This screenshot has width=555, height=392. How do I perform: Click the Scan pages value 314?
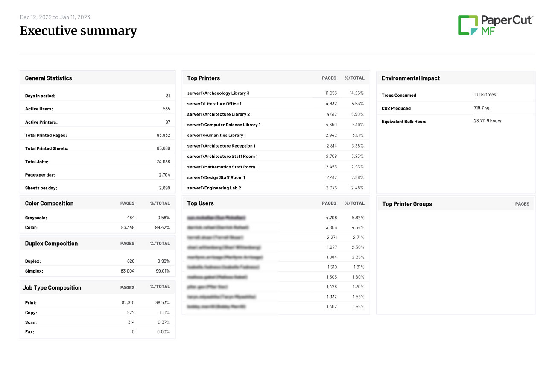[131, 322]
